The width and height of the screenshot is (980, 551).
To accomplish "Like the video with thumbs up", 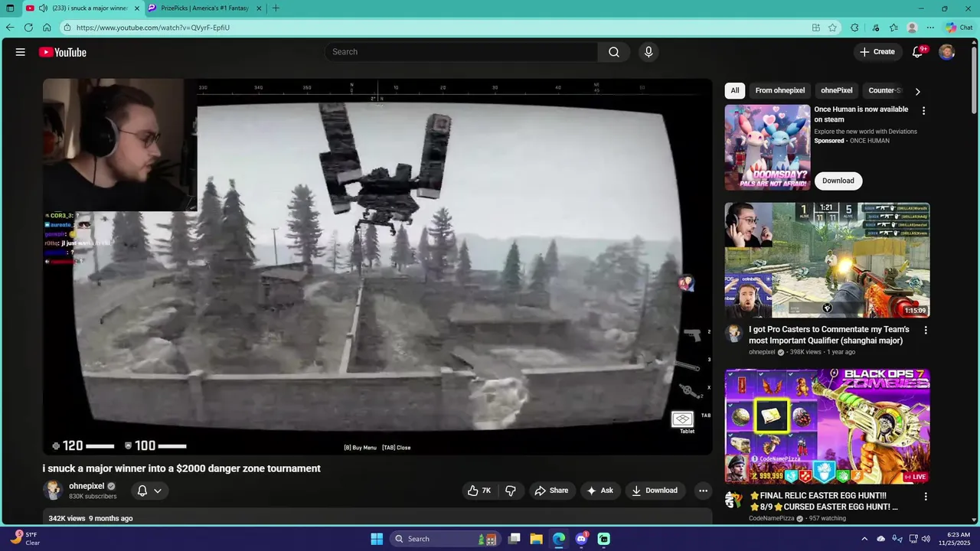I will click(479, 491).
